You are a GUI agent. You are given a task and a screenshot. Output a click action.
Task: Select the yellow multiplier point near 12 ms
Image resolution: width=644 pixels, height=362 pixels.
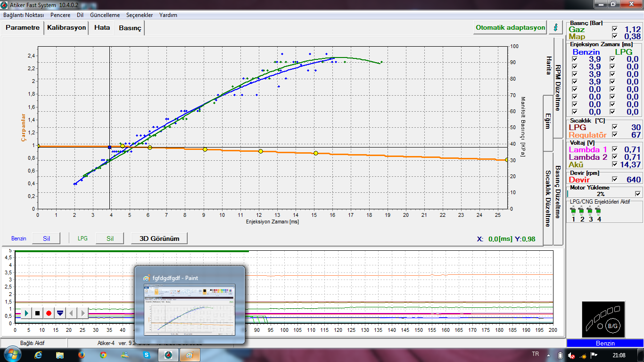[x=261, y=151]
